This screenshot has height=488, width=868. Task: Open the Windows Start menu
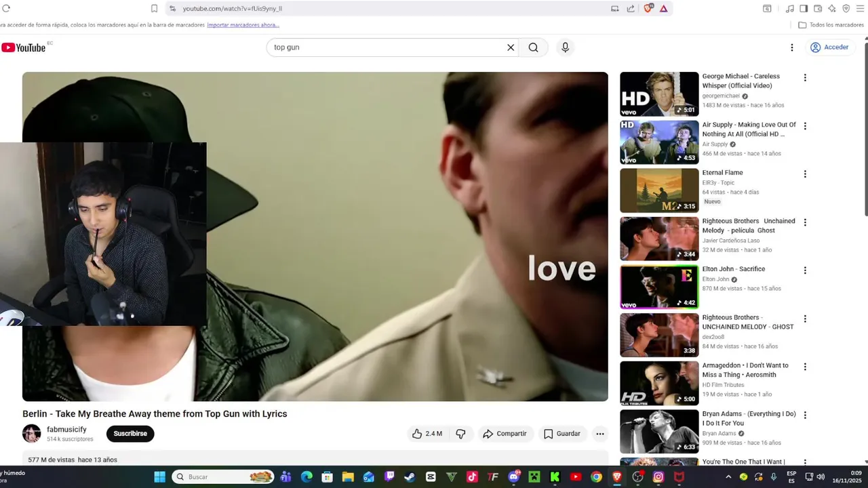[x=159, y=477]
